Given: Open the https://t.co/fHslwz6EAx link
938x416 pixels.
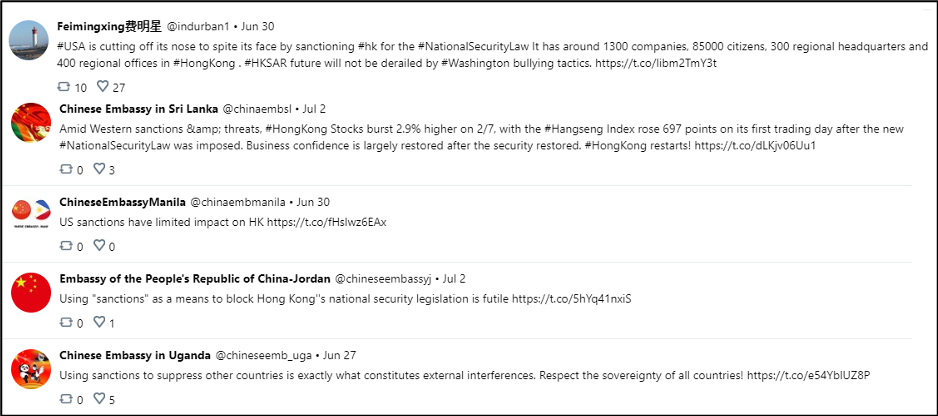Looking at the screenshot, I should (327, 222).
